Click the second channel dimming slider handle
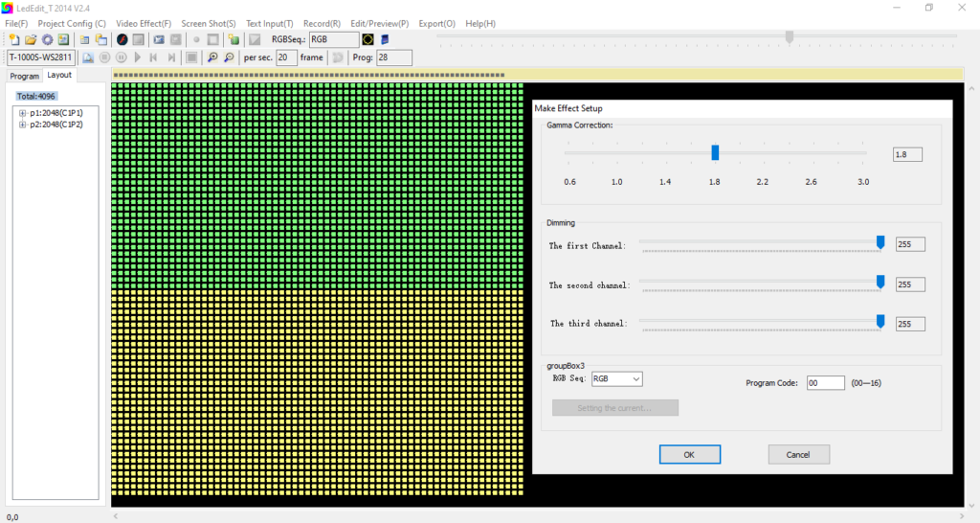 tap(880, 283)
